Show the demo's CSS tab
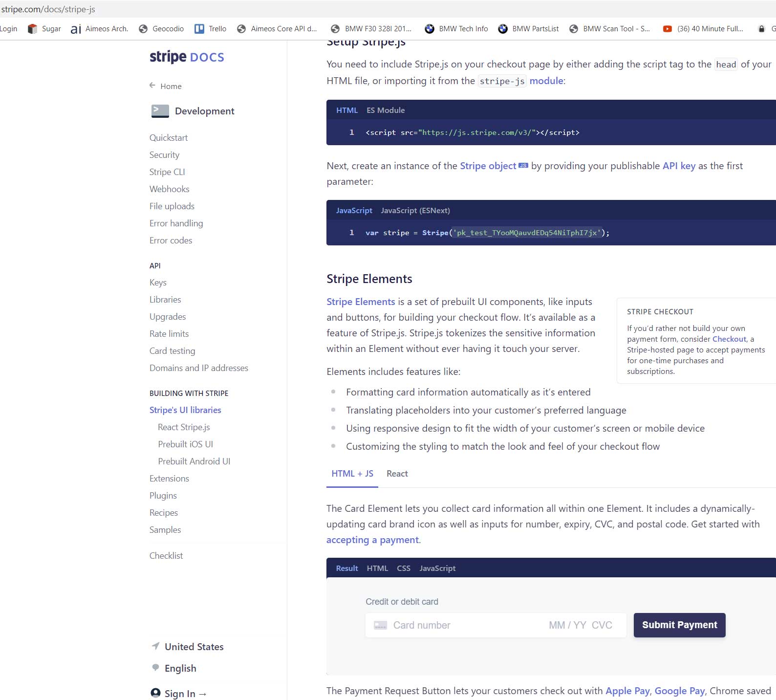 coord(404,568)
